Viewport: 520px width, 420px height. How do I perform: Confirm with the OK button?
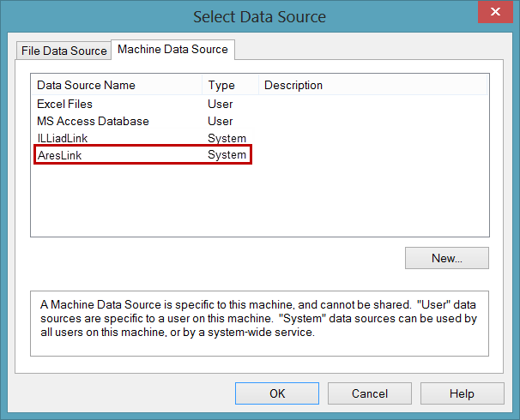(x=277, y=394)
